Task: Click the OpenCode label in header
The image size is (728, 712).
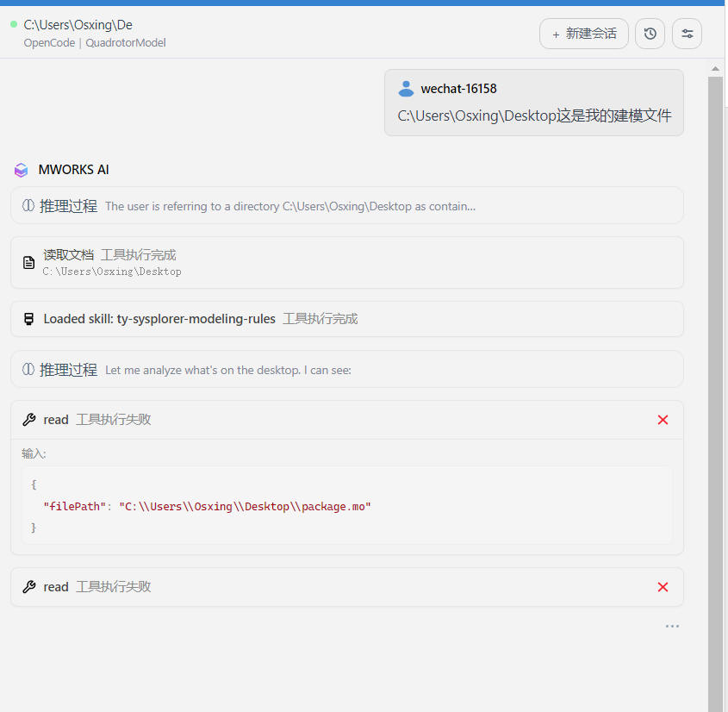Action: point(49,43)
